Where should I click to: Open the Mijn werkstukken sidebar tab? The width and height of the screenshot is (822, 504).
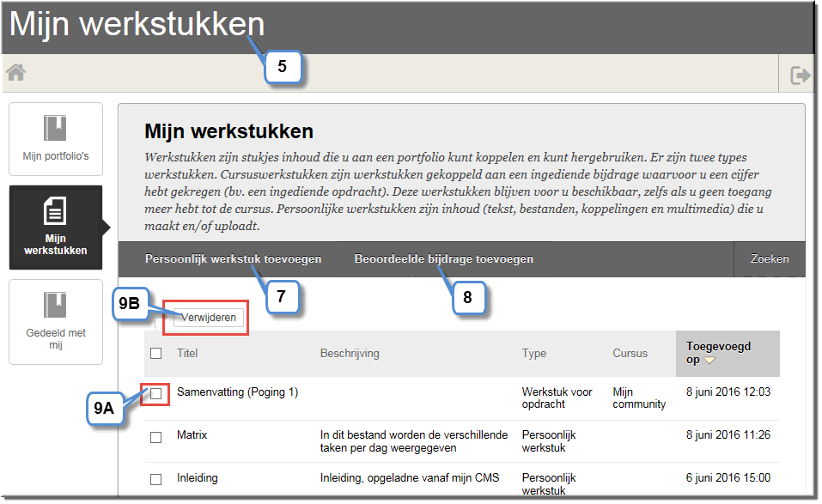(x=56, y=228)
